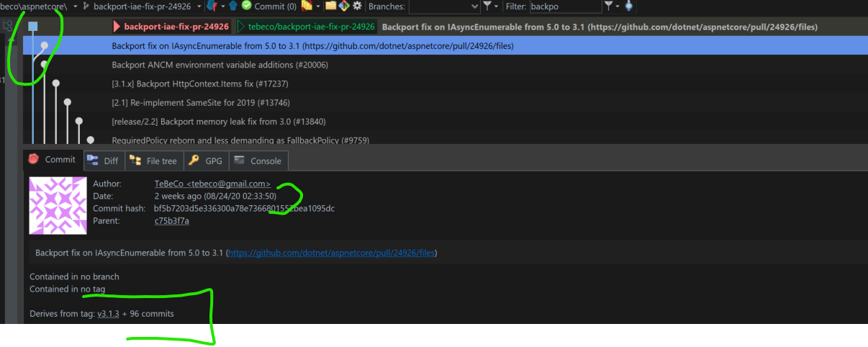The image size is (868, 347).
Task: Click the revision filter funnel icon right of Filter field
Action: click(x=609, y=6)
